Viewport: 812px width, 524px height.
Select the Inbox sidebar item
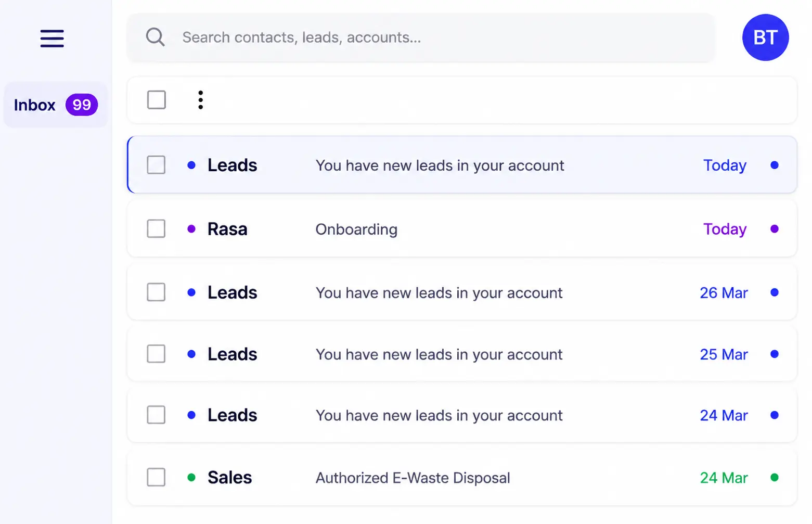tap(56, 105)
